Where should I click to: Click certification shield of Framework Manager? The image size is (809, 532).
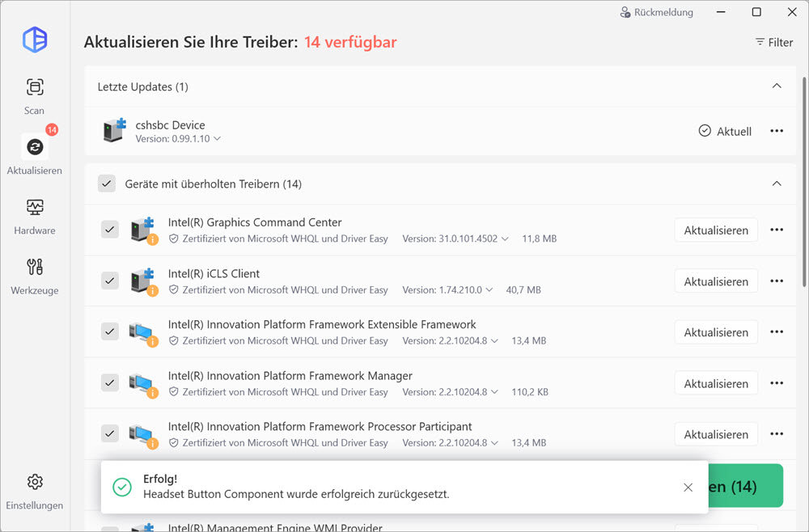(x=174, y=392)
